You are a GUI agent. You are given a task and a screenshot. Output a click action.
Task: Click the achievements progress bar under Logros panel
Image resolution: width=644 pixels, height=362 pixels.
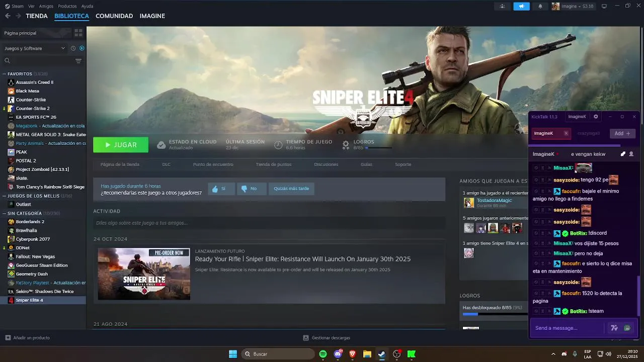point(494,314)
